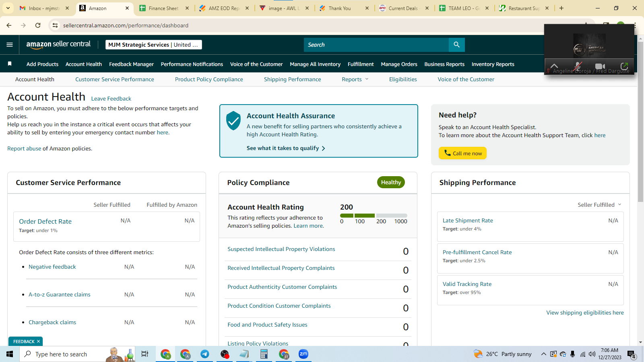Screen dimensions: 644x362
Task: Open the weather widget showing Partly sunny
Action: (503, 354)
